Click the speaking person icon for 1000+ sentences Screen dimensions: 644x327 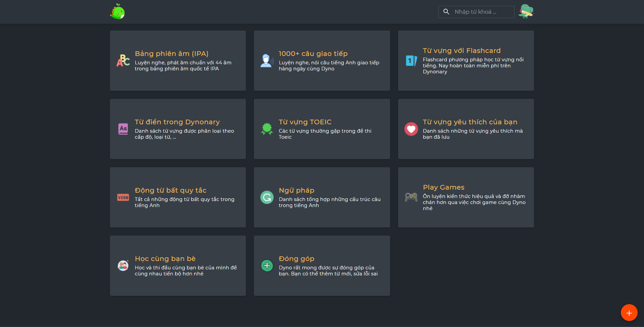(x=267, y=61)
